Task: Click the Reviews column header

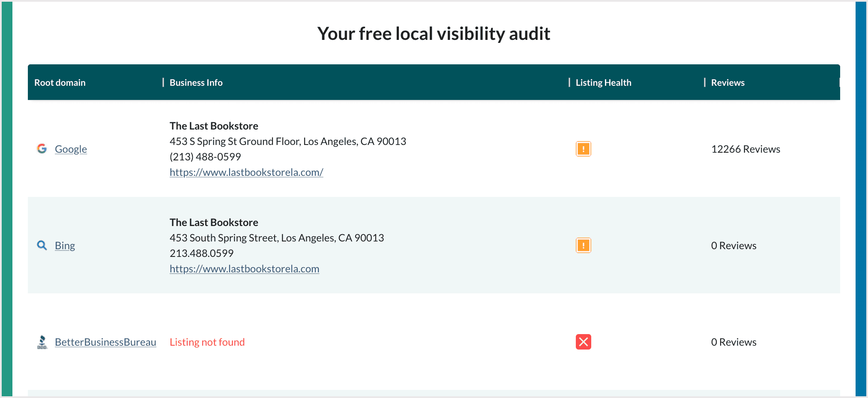Action: [x=727, y=82]
